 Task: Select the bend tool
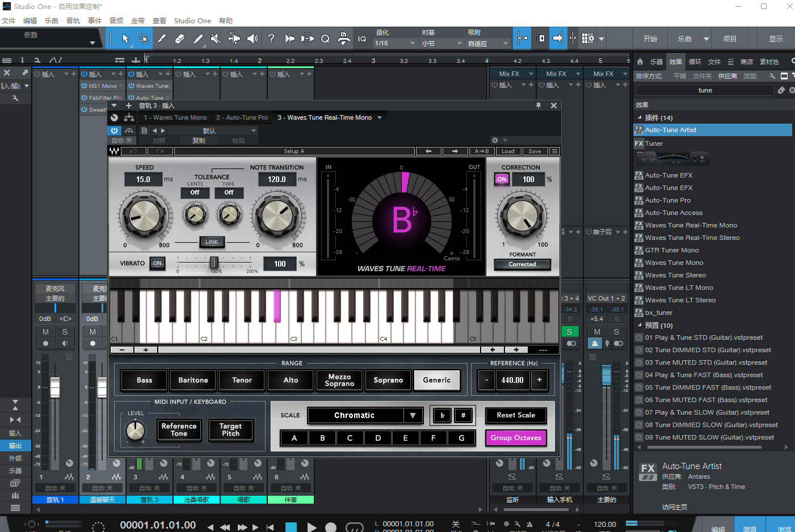[234, 39]
